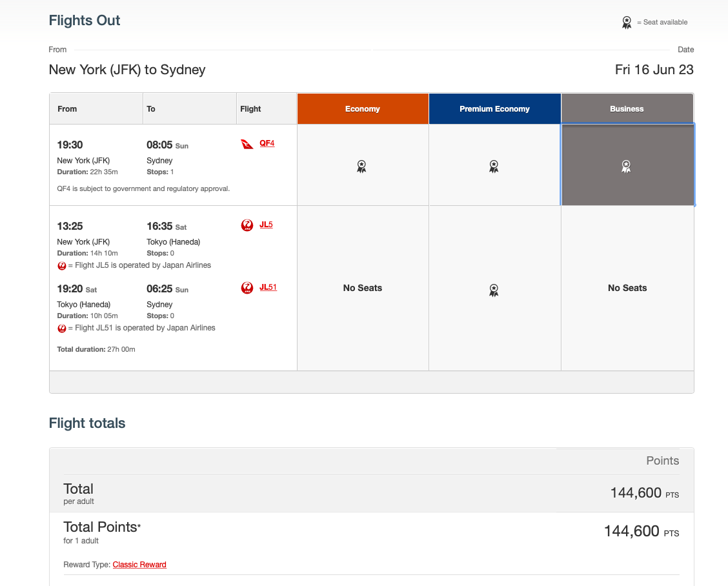
Task: Click the Japan Airlines logo next to JL51
Action: [247, 287]
